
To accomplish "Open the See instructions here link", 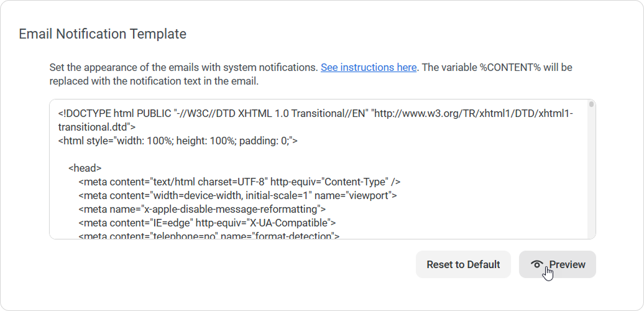I will (369, 67).
